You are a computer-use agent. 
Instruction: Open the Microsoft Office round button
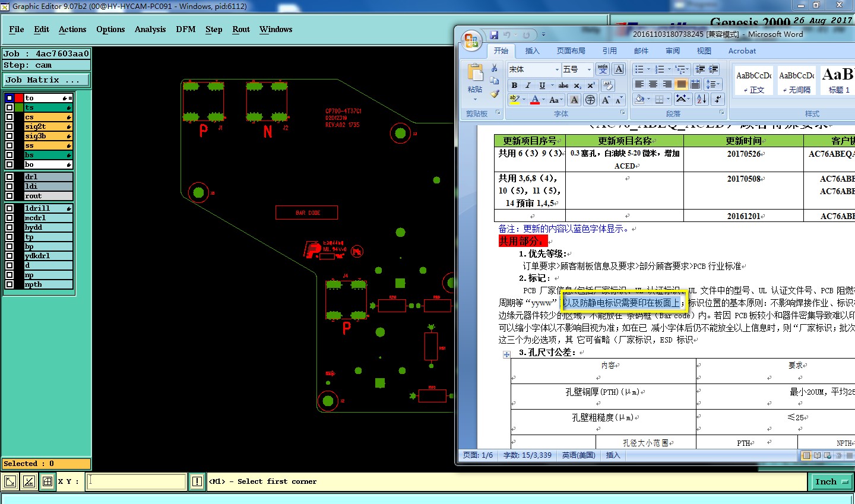[x=472, y=40]
